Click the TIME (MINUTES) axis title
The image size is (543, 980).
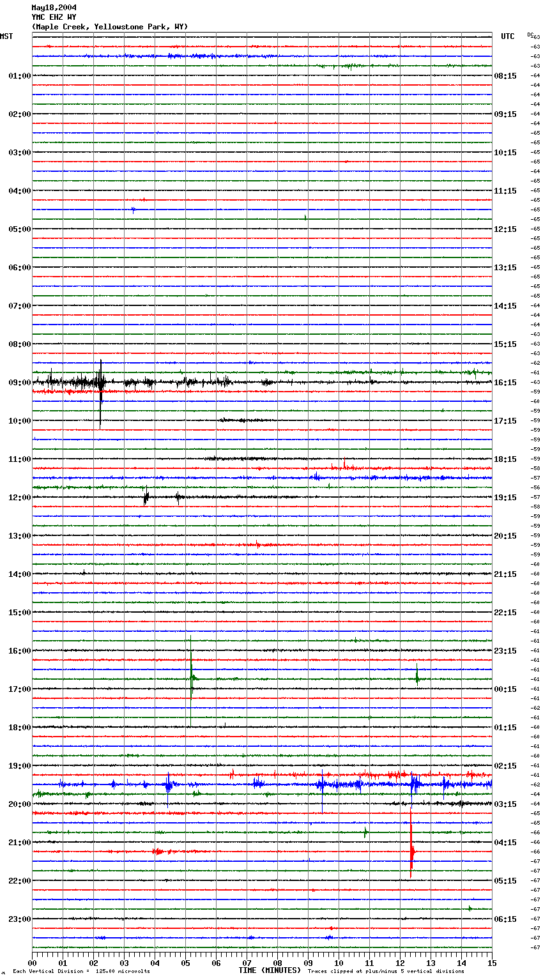tap(270, 970)
